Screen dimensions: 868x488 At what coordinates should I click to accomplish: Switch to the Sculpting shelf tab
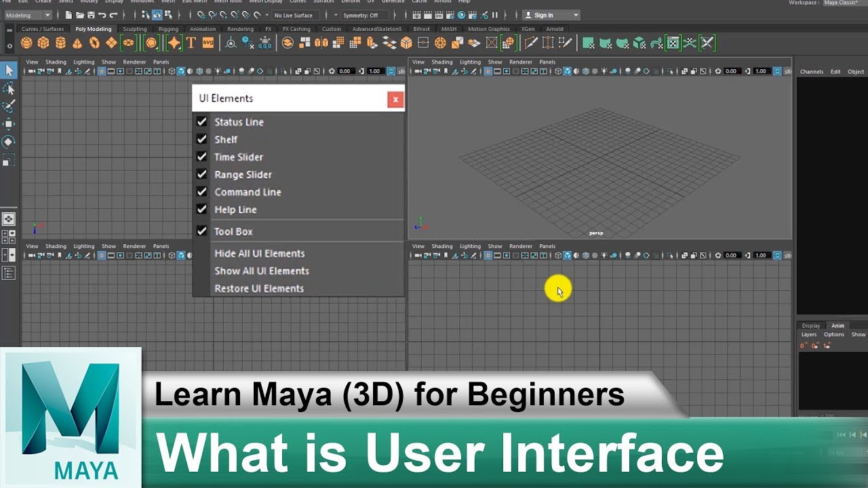pos(134,29)
